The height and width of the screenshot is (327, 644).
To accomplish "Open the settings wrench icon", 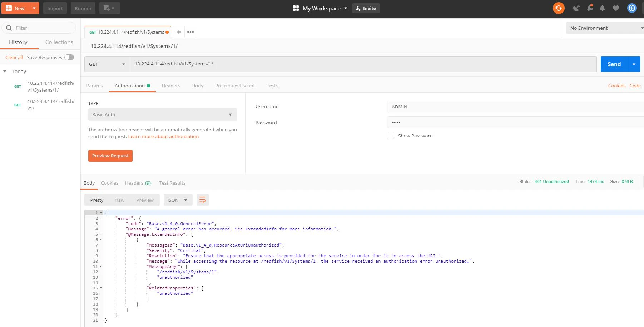I will [x=590, y=8].
